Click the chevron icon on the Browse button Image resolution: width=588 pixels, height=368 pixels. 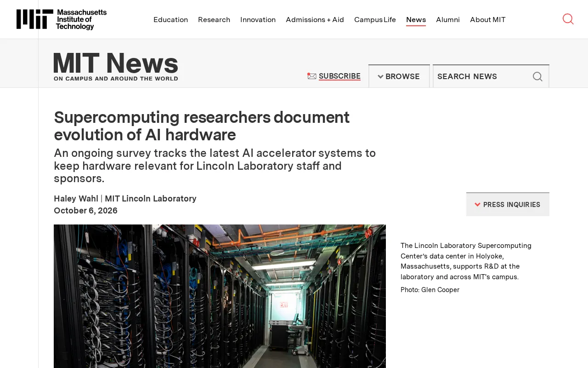pos(380,76)
